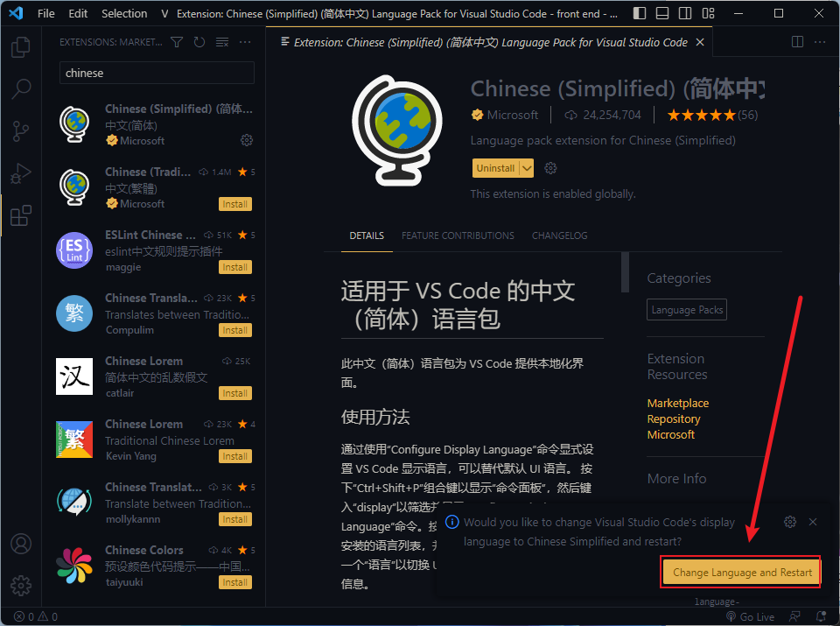Screen dimensions: 840x626
Task: Open the Edit menu
Action: tap(78, 13)
